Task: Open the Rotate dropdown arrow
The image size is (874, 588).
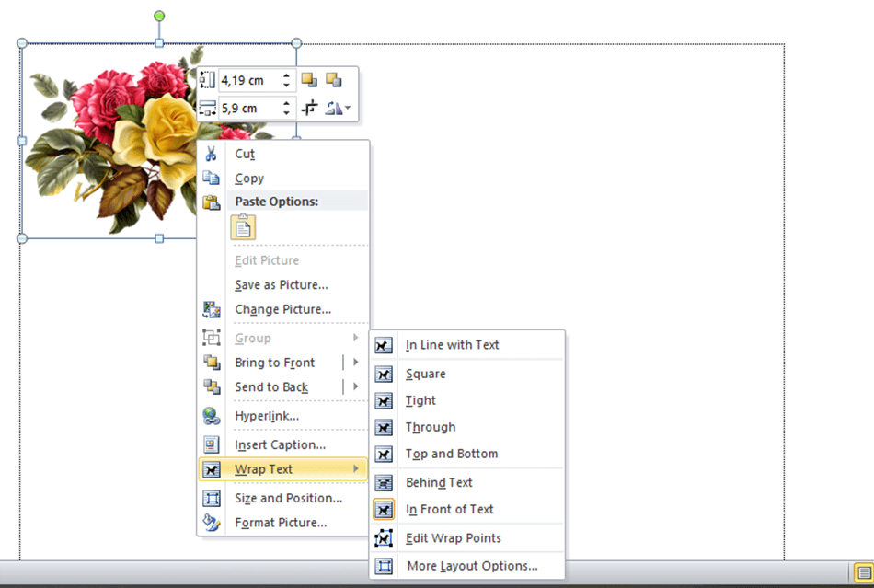Action: 348,109
